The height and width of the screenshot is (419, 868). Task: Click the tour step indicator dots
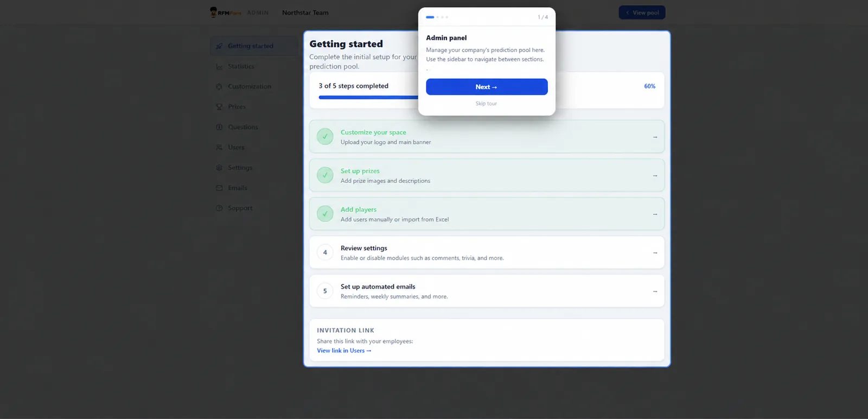click(437, 17)
